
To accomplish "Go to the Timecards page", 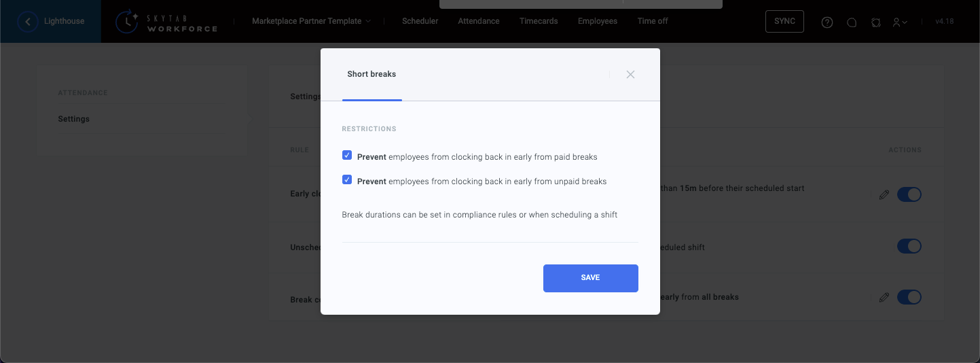I will coord(539,21).
